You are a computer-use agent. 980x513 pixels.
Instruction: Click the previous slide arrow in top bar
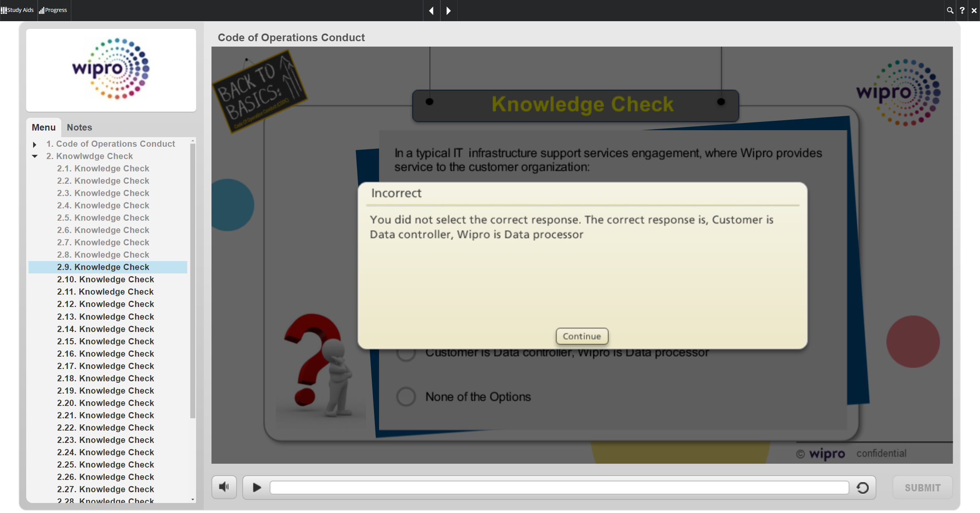(x=431, y=10)
